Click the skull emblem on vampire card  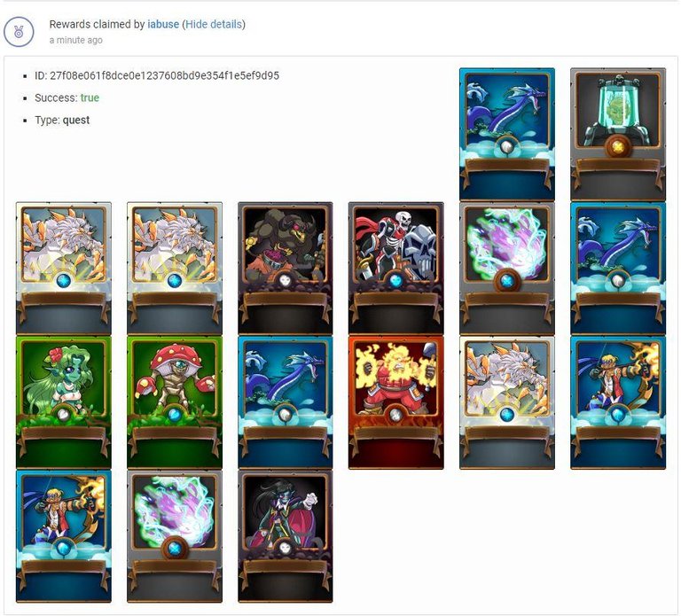pos(285,549)
